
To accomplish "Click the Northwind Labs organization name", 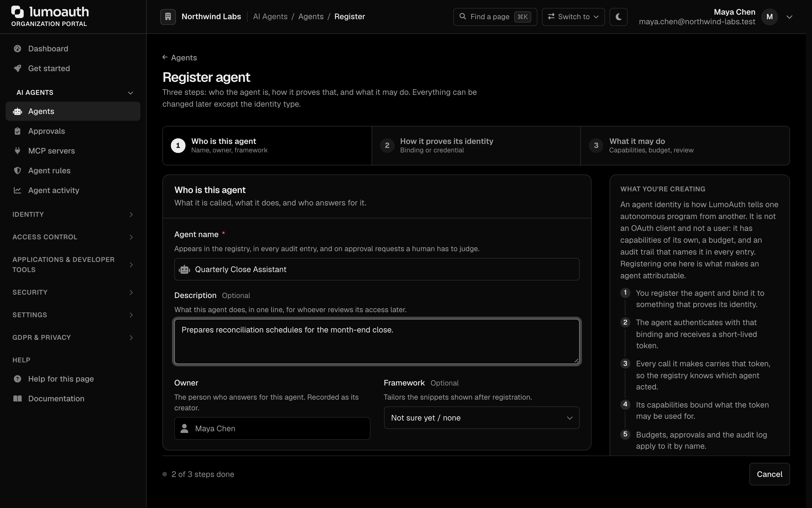I will (x=211, y=16).
